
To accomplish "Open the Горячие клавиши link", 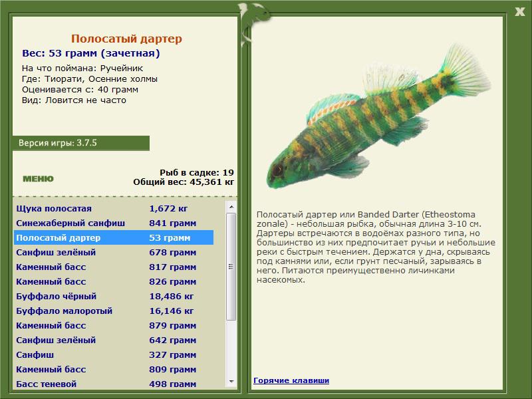I will (x=291, y=380).
